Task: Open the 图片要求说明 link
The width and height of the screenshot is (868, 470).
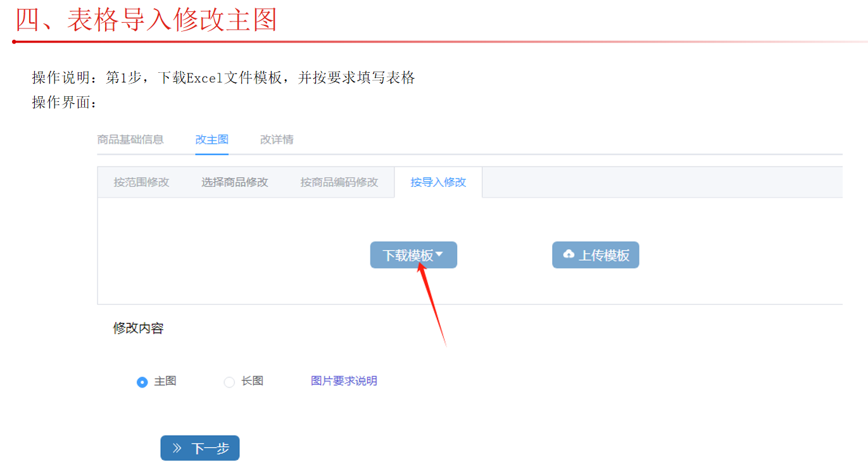Action: click(344, 381)
